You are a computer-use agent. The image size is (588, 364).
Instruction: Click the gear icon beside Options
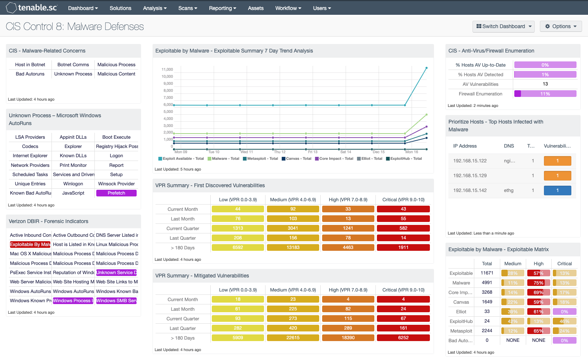pyautogui.click(x=548, y=26)
